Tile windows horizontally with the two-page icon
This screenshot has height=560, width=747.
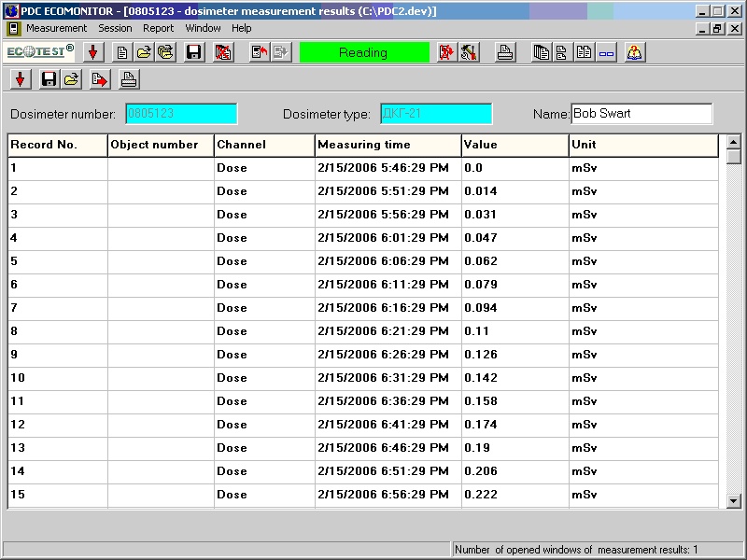(x=562, y=52)
